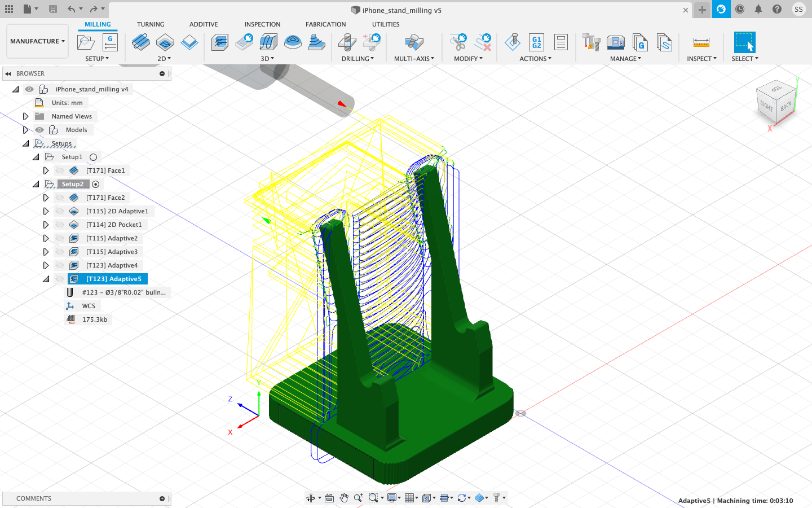Open the INSPECTION ribbon tab
Image resolution: width=812 pixels, height=508 pixels.
click(262, 24)
